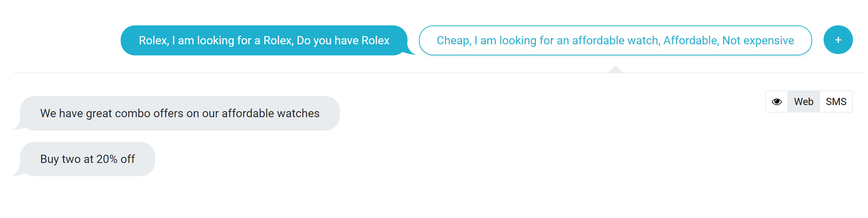Click the horizontal divider line below keyword bubbles
This screenshot has height=218, width=868.
click(x=439, y=73)
